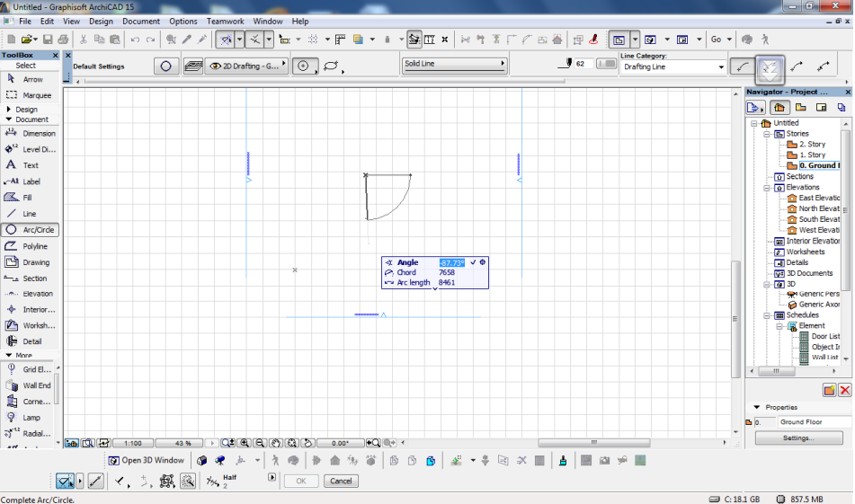Click the Cancel button
The image size is (855, 504).
pos(341,482)
